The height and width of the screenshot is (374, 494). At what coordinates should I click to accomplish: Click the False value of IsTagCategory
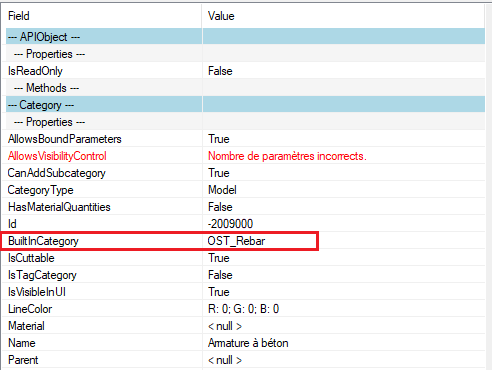220,275
